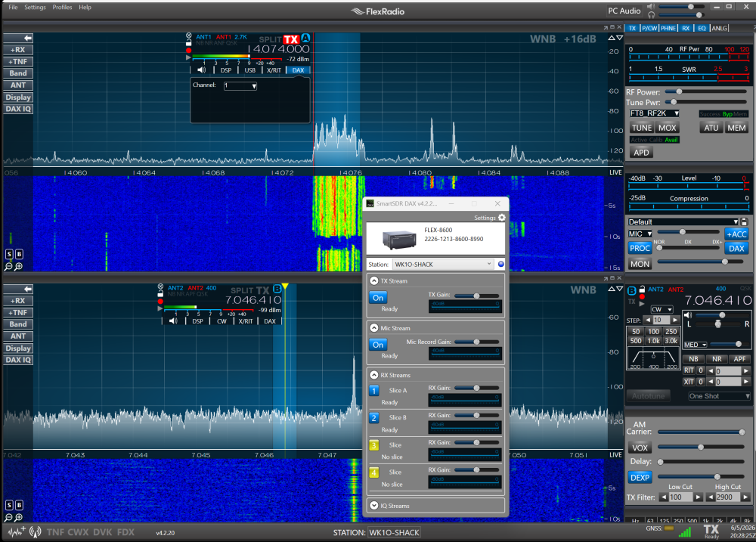The image size is (756, 542).
Task: Click save profile disk icon beside Default
Action: (745, 221)
